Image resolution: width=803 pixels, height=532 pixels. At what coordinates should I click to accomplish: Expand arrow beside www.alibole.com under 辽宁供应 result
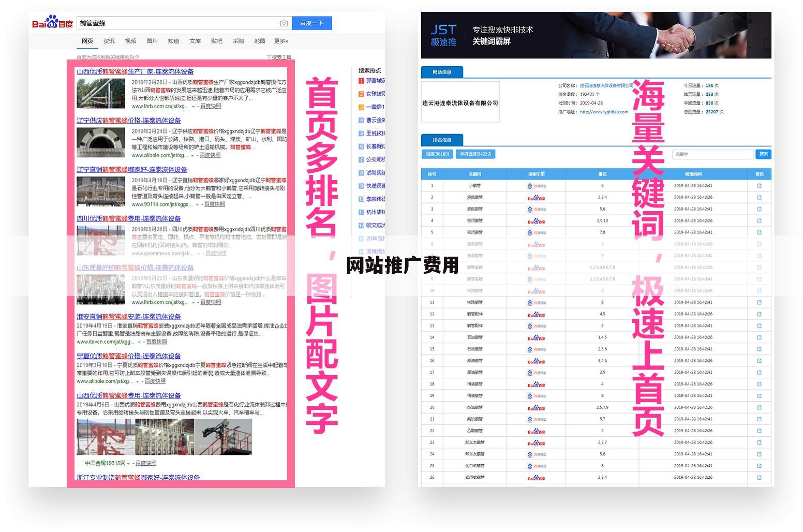[x=193, y=155]
